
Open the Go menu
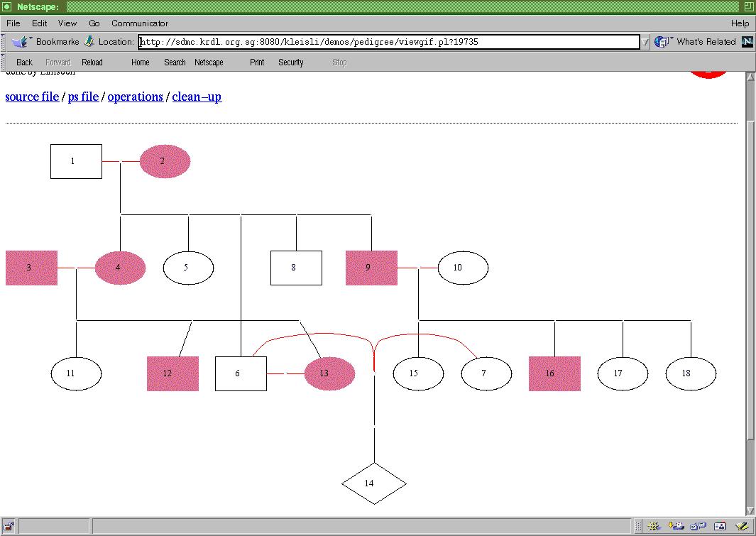coord(94,23)
